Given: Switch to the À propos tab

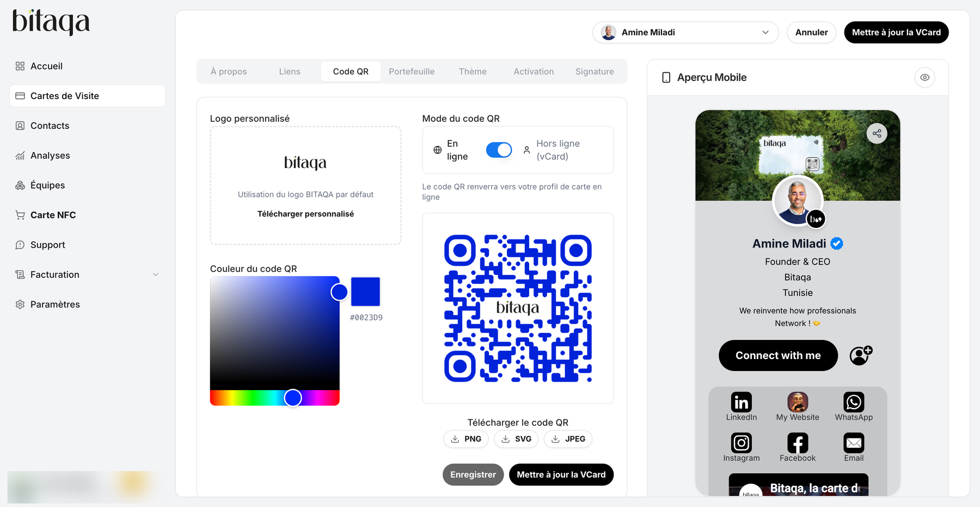Looking at the screenshot, I should (x=229, y=71).
